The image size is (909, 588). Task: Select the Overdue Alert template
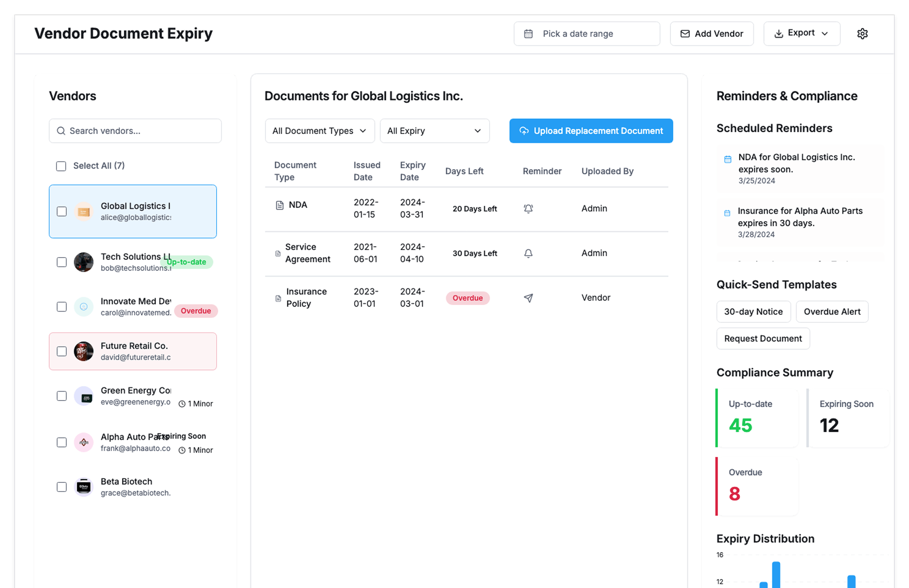point(832,312)
